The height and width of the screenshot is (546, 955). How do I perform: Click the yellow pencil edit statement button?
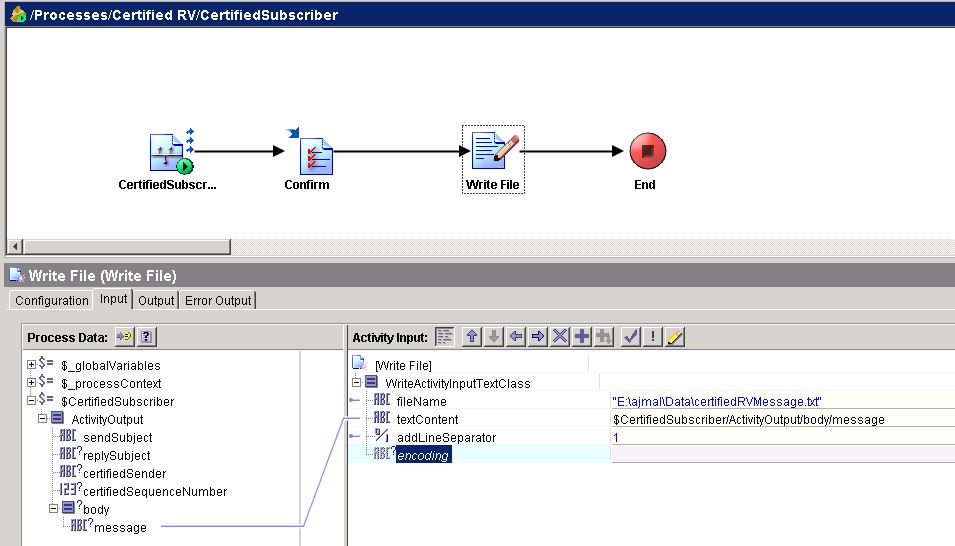point(675,336)
